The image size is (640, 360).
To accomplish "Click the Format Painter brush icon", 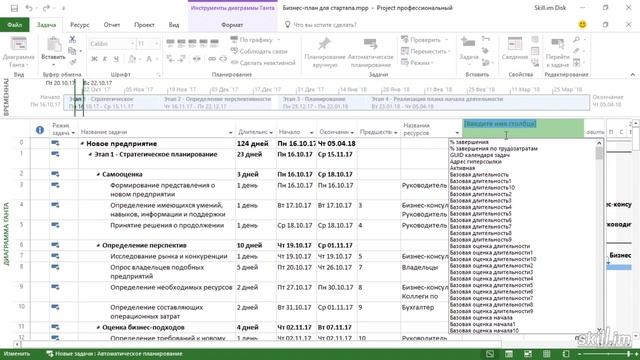I will (x=73, y=62).
